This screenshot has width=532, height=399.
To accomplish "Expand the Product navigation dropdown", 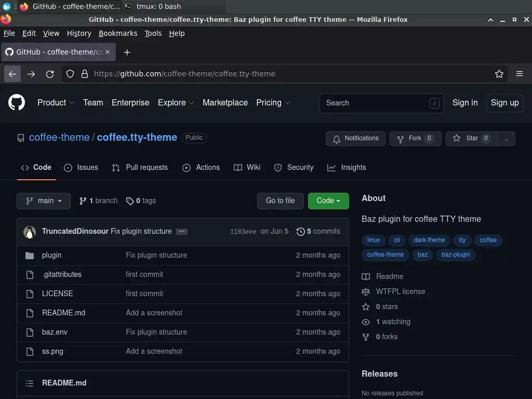I will point(56,102).
